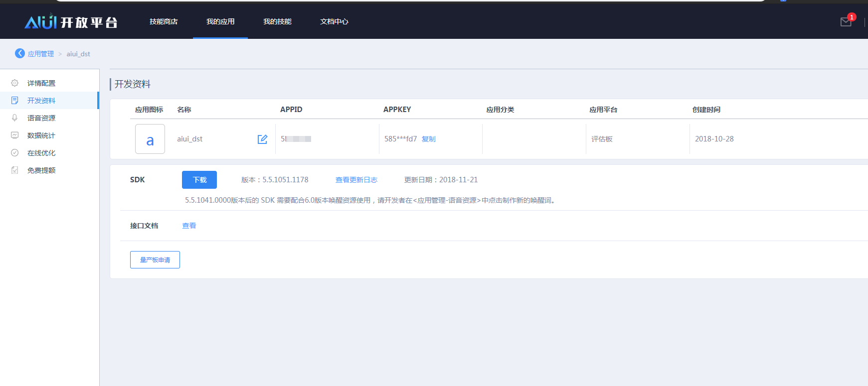Click the 应用分类 column header
868x386 pixels.
coord(500,110)
